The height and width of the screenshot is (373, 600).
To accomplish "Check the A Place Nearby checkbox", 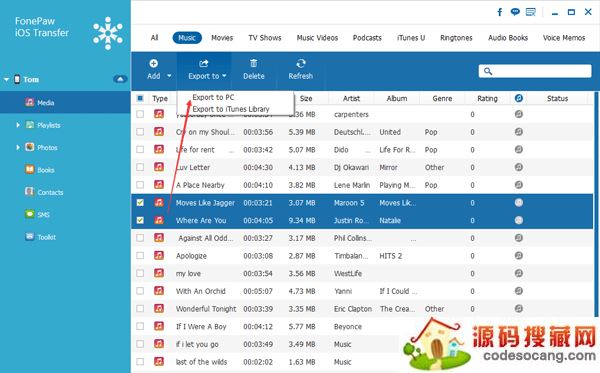I will [140, 185].
